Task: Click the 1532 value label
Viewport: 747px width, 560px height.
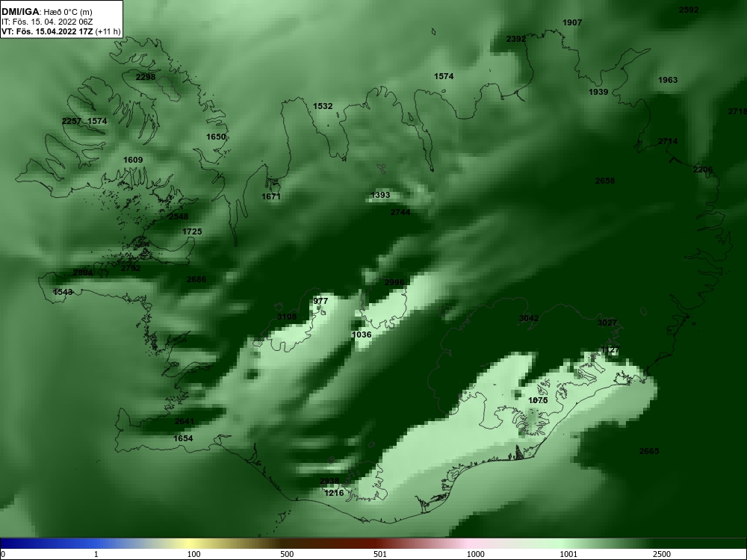Action: [323, 106]
